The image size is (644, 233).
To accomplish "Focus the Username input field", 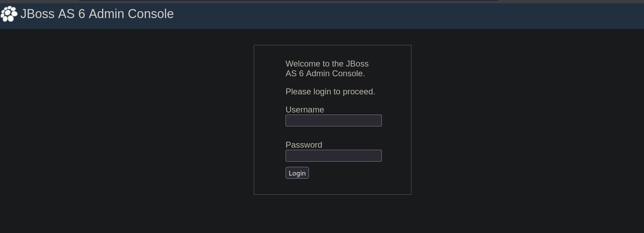I will pyautogui.click(x=333, y=121).
